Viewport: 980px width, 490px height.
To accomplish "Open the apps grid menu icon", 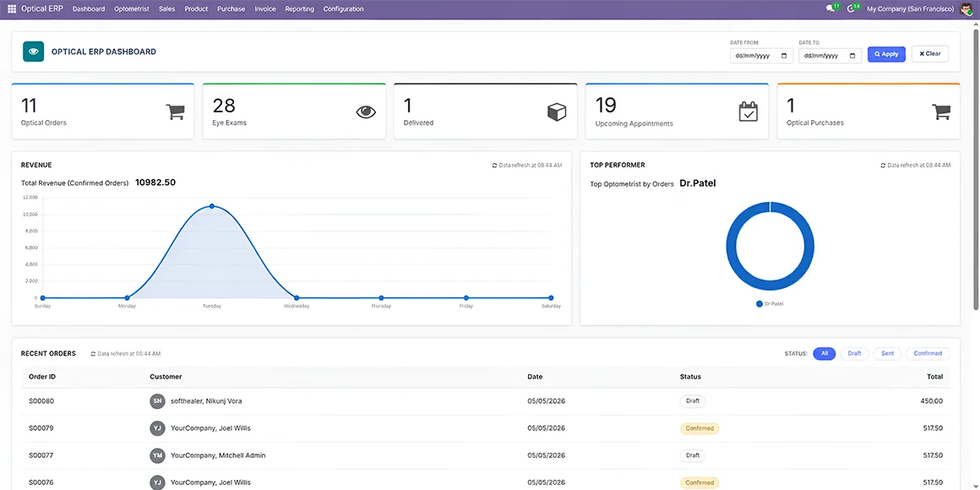I will [12, 8].
